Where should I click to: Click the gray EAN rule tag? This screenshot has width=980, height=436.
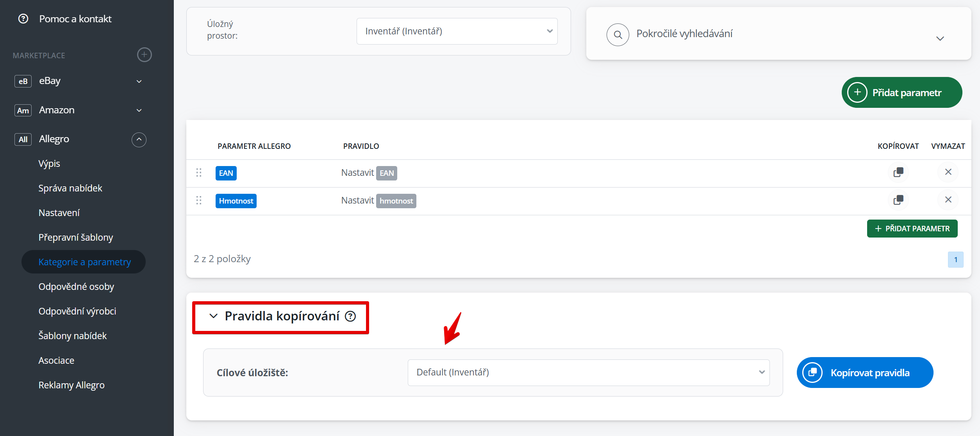click(x=387, y=173)
